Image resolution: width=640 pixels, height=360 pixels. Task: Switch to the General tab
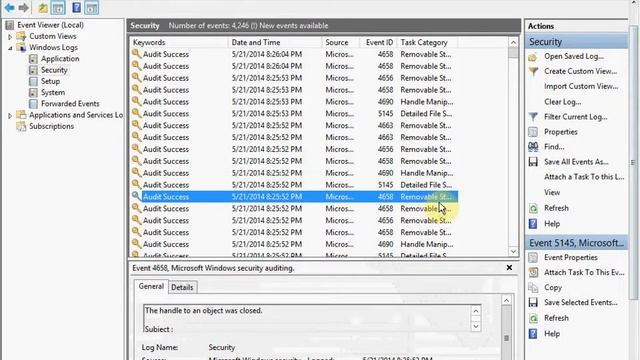(151, 287)
